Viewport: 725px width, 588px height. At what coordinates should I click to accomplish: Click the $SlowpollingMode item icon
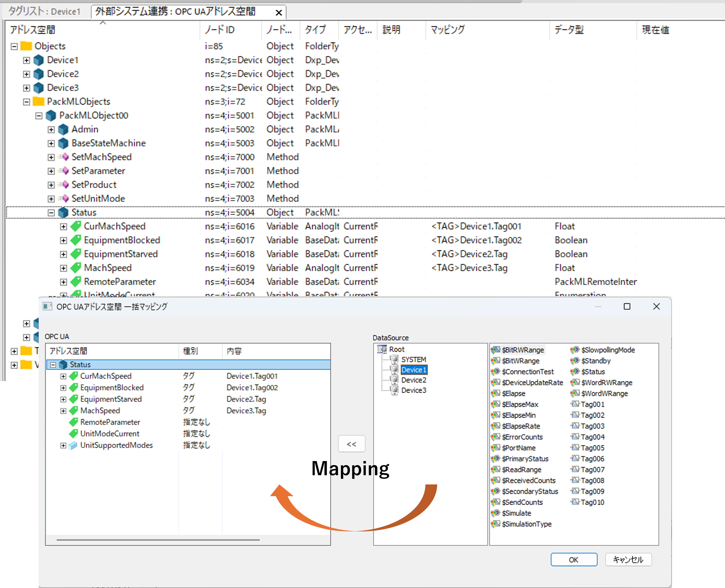tap(575, 350)
